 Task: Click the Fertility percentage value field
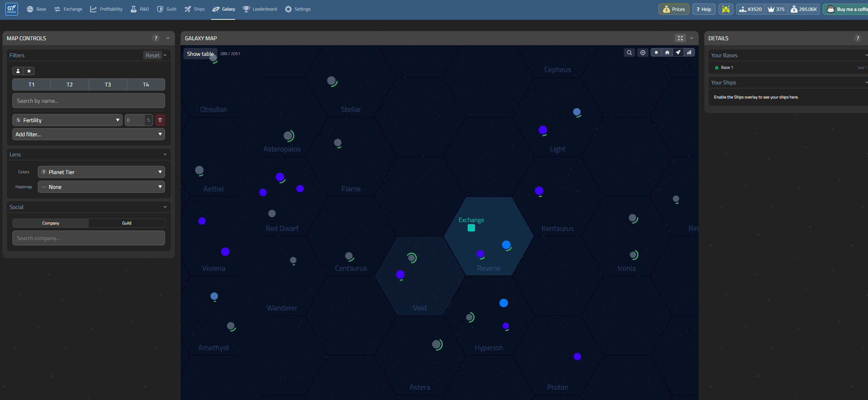pyautogui.click(x=135, y=120)
